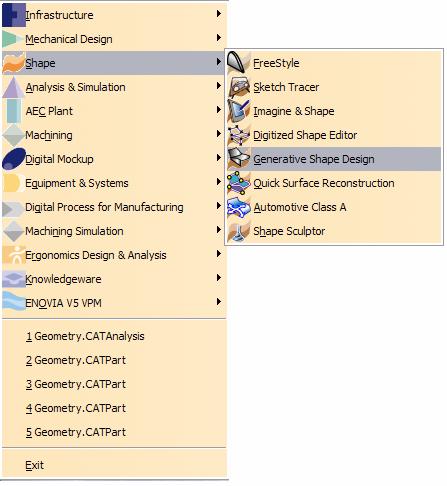Click the Quick Surface Reconstruction icon

pos(238,183)
